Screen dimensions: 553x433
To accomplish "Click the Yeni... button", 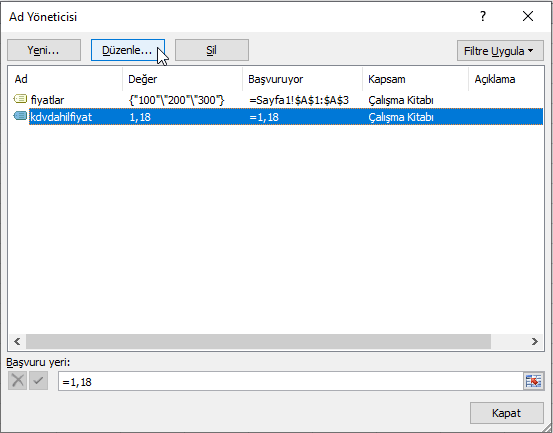I will tap(44, 50).
